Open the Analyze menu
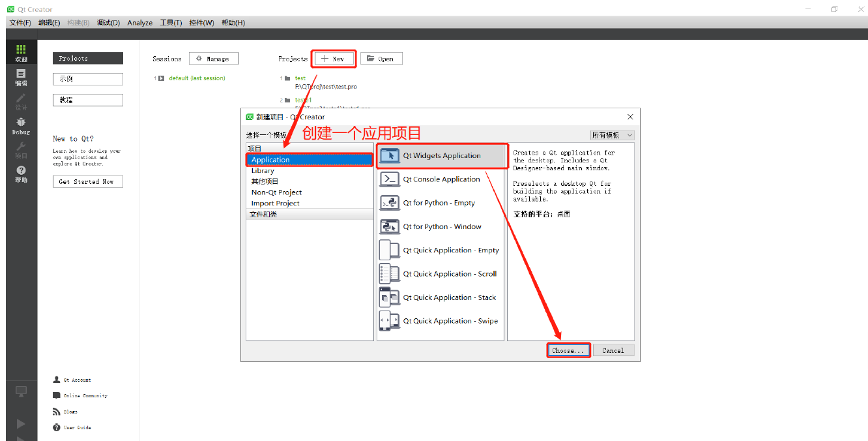868x441 pixels. point(140,22)
